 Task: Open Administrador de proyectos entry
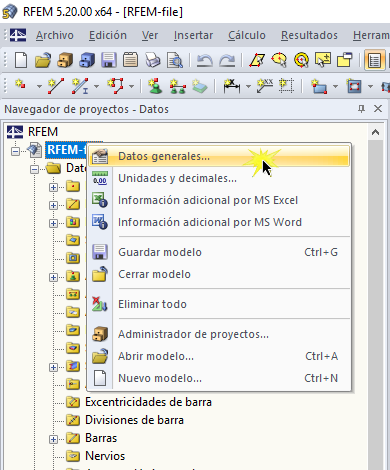[219, 334]
